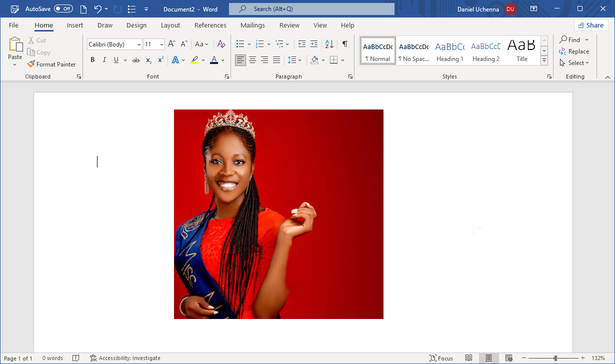Viewport: 615px width, 364px height.
Task: Switch to the Layout tab
Action: (x=170, y=25)
